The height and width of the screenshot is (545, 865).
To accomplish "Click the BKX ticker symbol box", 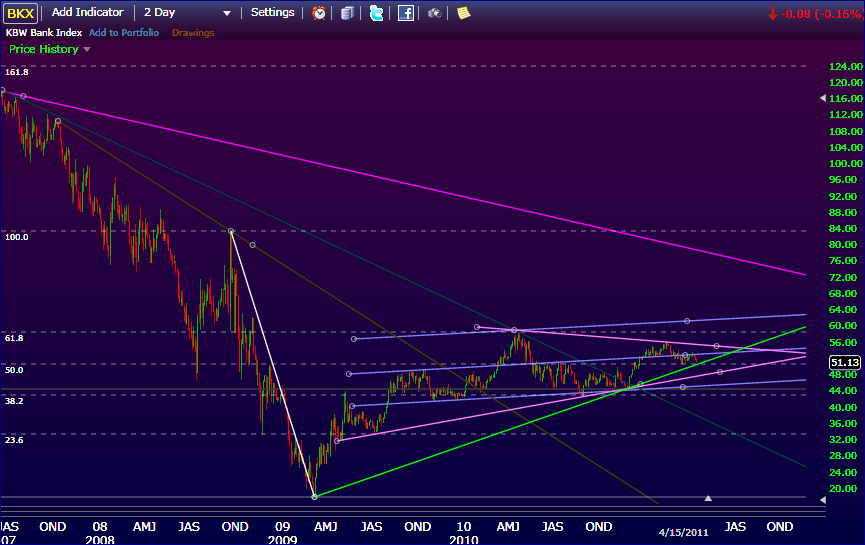I will click(x=20, y=13).
